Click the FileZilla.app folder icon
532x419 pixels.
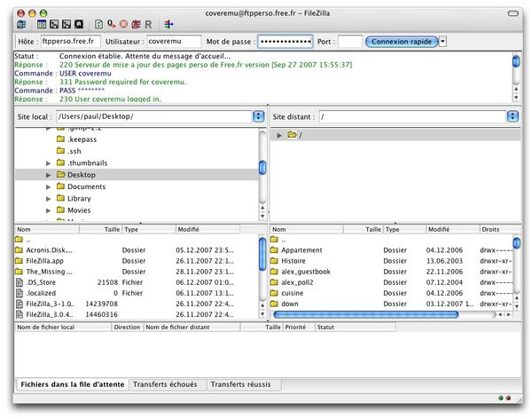19,261
